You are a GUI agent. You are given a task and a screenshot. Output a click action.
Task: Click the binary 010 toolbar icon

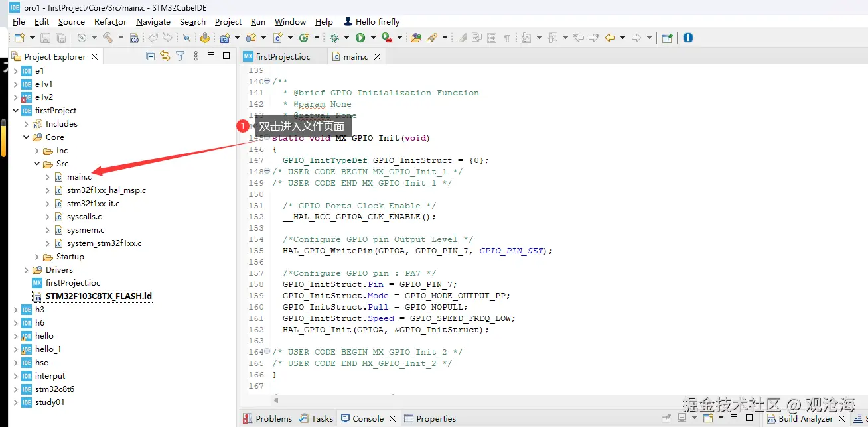tap(134, 38)
